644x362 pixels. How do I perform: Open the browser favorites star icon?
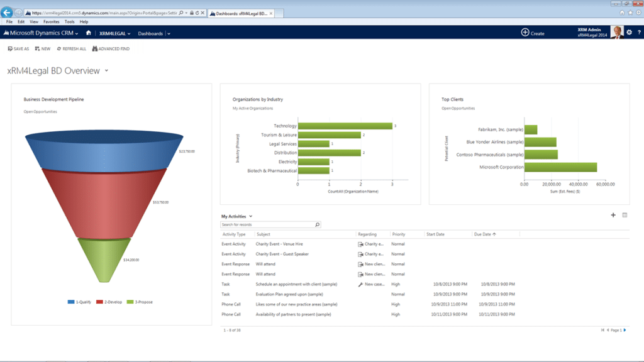(630, 13)
